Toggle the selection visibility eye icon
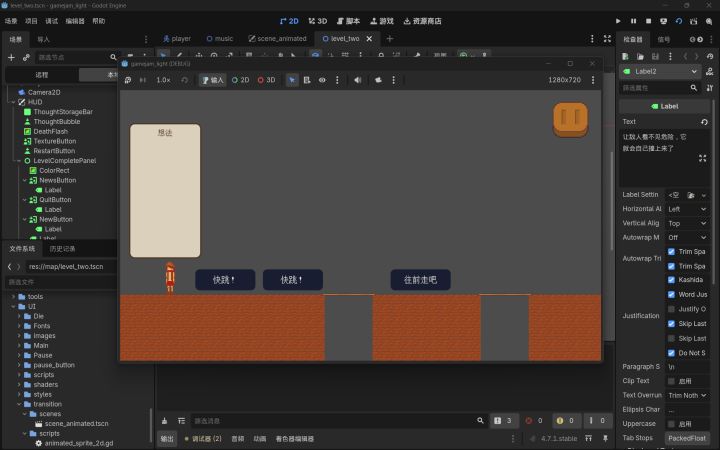This screenshot has width=720, height=450. pos(322,80)
